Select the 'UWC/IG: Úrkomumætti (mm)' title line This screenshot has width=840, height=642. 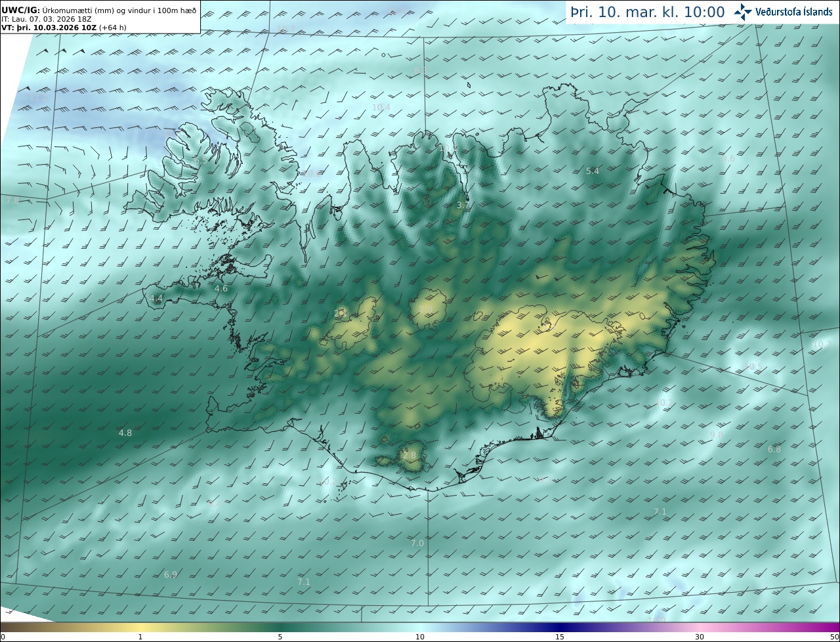pos(98,11)
